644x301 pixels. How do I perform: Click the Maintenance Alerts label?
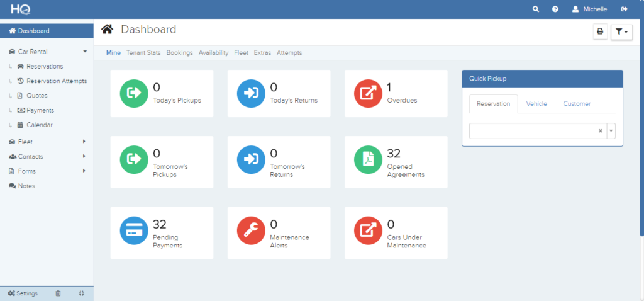click(289, 241)
